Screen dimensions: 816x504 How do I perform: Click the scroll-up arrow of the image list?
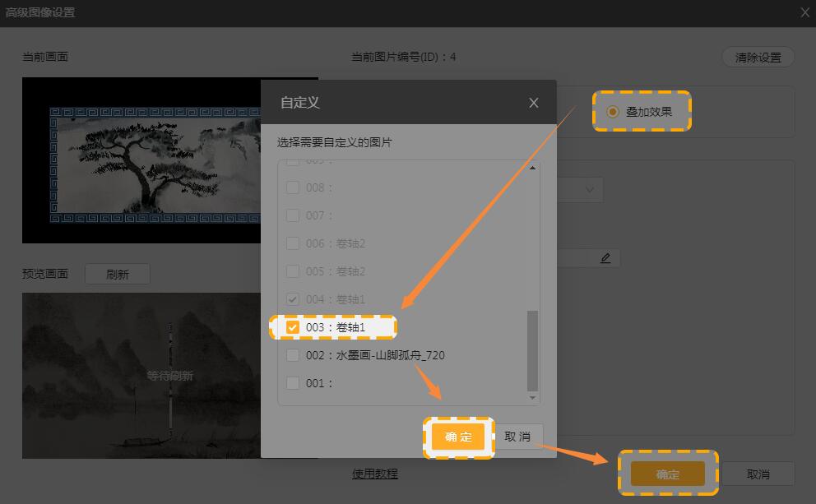tap(532, 169)
